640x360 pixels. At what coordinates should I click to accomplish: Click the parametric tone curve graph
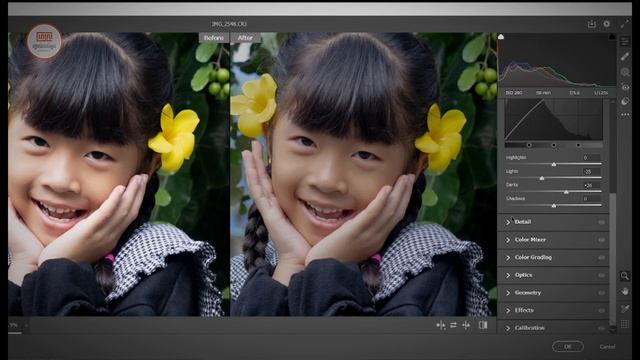tap(553, 120)
